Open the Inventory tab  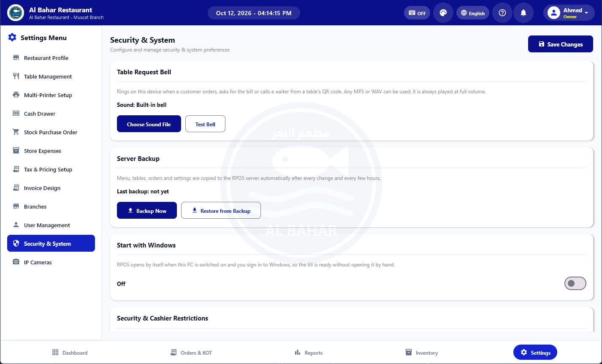[421, 352]
